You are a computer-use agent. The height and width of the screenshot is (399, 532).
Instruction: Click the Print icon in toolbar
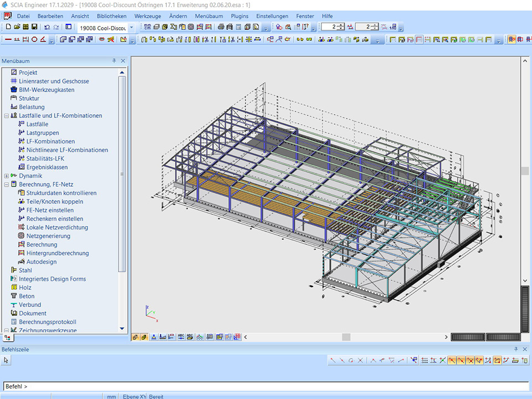point(221,27)
